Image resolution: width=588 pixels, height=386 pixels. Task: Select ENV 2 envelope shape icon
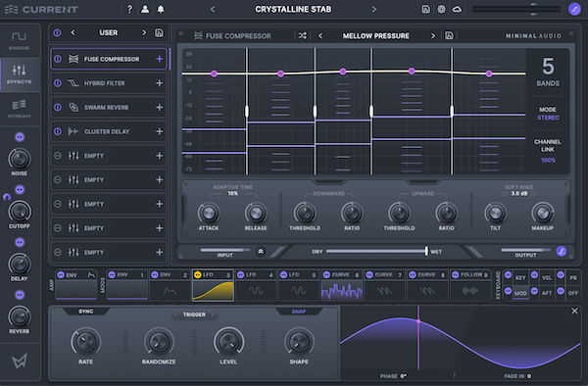tap(170, 290)
